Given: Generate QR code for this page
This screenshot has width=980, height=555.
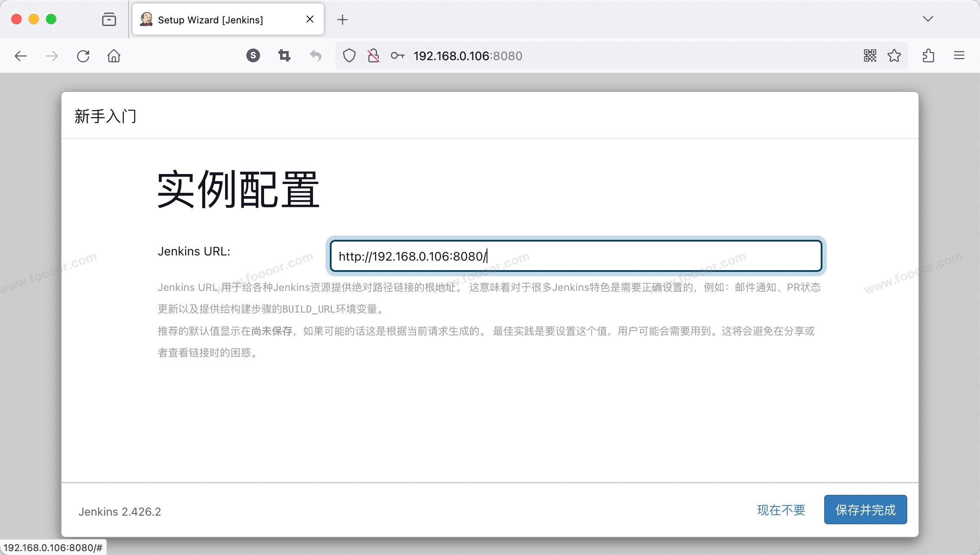Looking at the screenshot, I should (x=870, y=56).
